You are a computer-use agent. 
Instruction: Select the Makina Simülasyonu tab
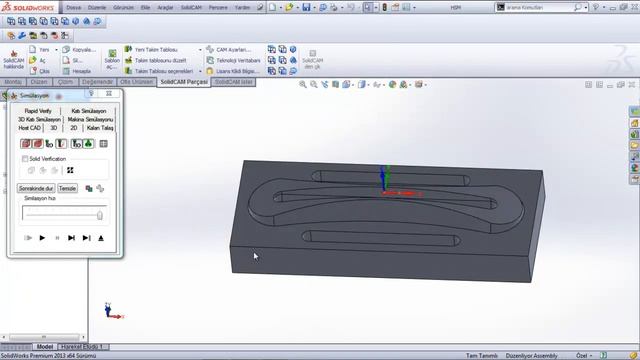[90, 119]
